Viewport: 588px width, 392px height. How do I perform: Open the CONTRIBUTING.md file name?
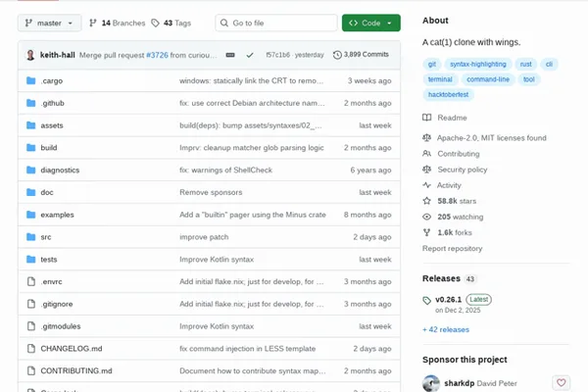tap(76, 370)
